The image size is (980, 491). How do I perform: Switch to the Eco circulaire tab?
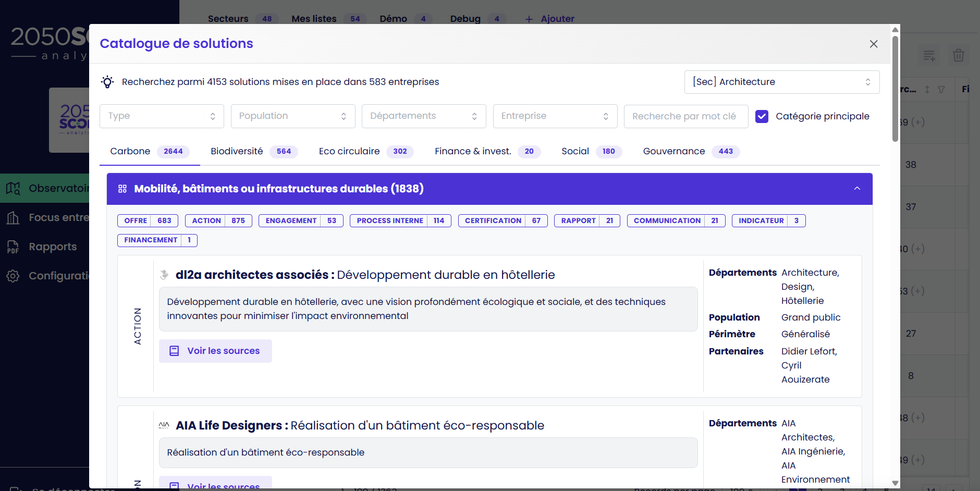(x=366, y=151)
